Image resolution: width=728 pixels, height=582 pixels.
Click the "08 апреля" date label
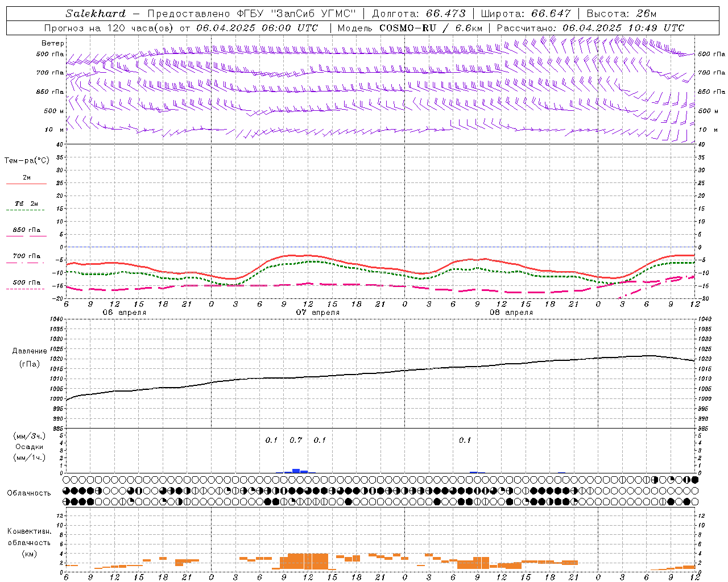point(511,313)
